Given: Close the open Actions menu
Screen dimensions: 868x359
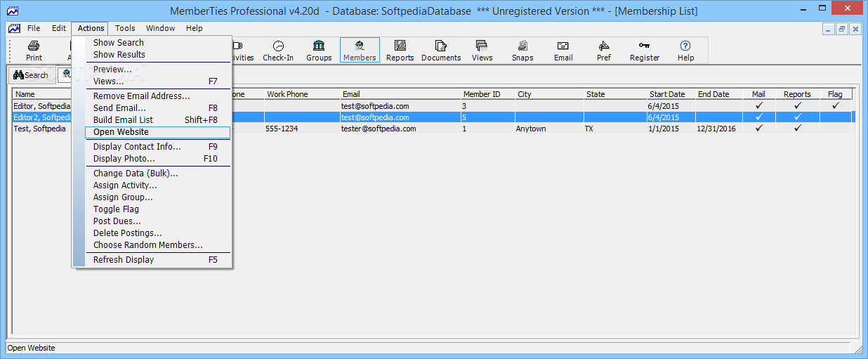Looking at the screenshot, I should tap(91, 28).
